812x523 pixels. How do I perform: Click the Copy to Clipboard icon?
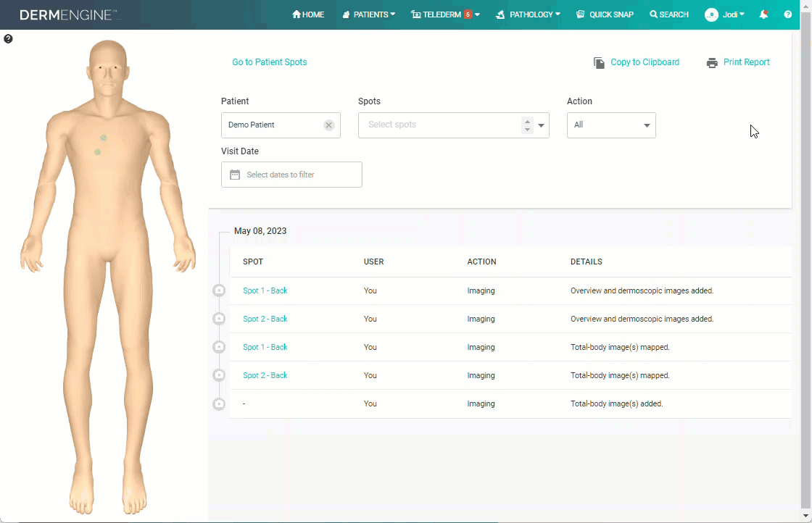(599, 63)
